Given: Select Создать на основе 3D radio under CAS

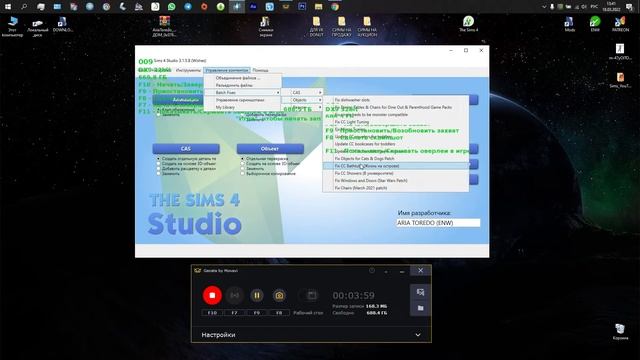Looking at the screenshot, I should click(x=159, y=164).
